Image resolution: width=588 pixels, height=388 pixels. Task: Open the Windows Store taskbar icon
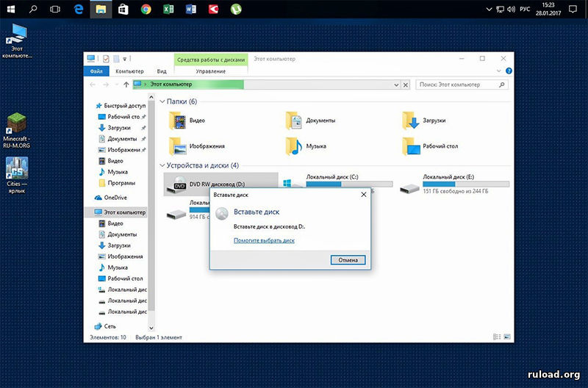pyautogui.click(x=123, y=9)
